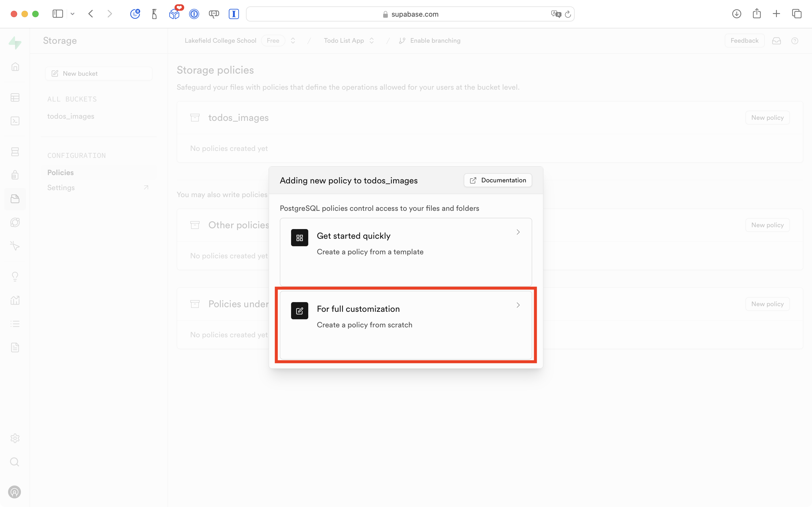Open the Advisors lightbulb icon
The width and height of the screenshot is (812, 507).
point(15,277)
